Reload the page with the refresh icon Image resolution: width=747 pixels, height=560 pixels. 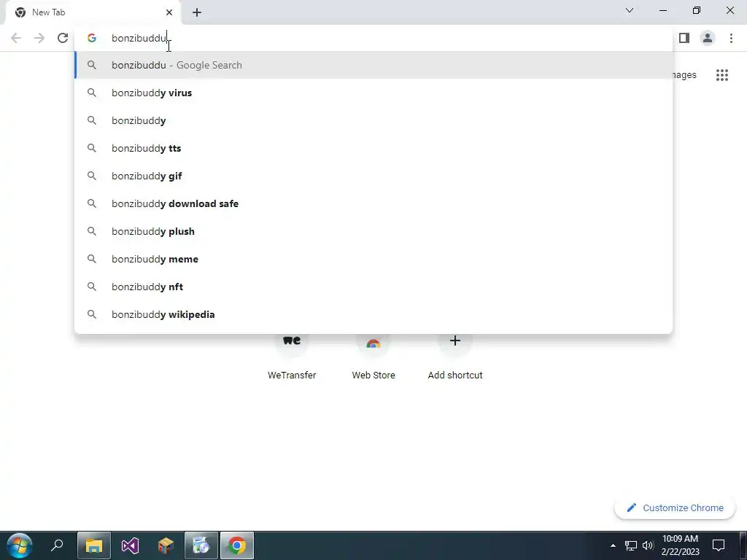click(63, 38)
